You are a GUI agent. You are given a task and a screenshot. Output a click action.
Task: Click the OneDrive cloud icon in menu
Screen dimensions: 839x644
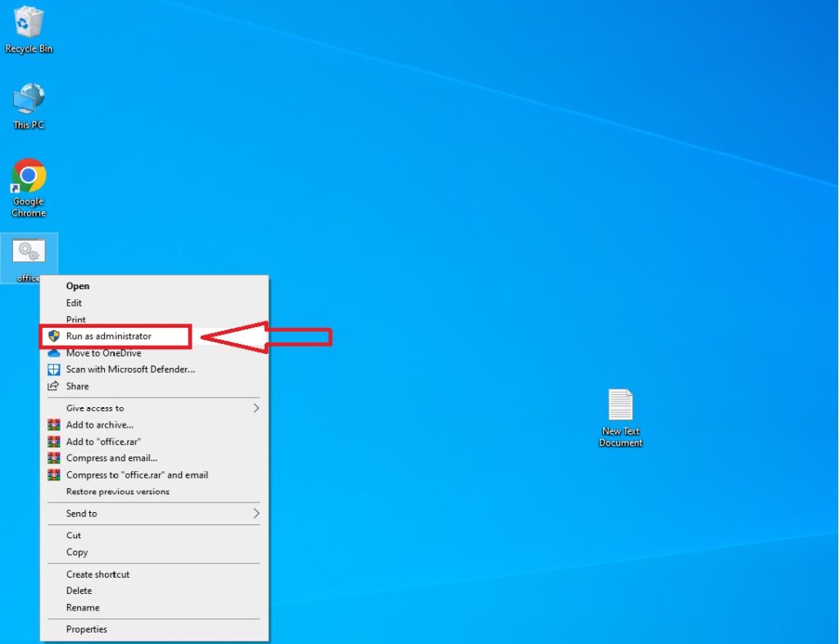53,353
